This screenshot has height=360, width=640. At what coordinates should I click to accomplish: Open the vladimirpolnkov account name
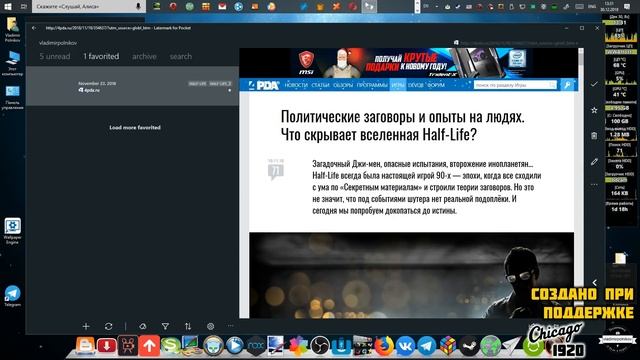[x=58, y=42]
